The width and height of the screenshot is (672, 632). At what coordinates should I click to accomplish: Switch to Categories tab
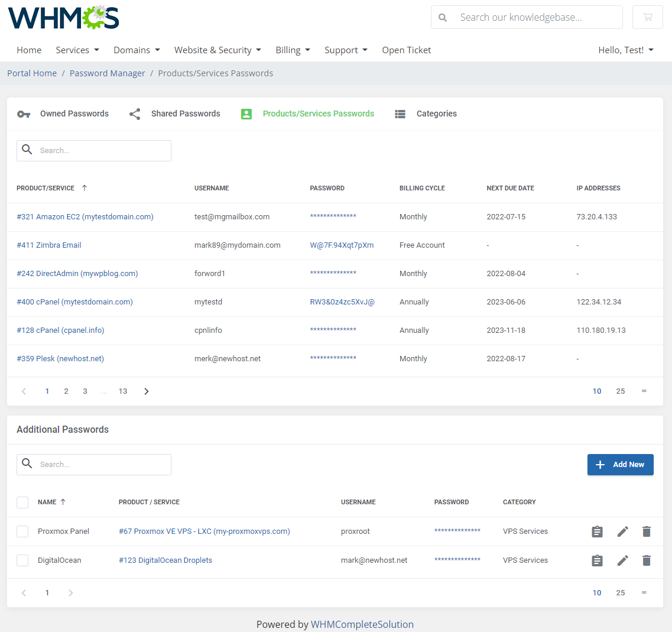(x=426, y=114)
